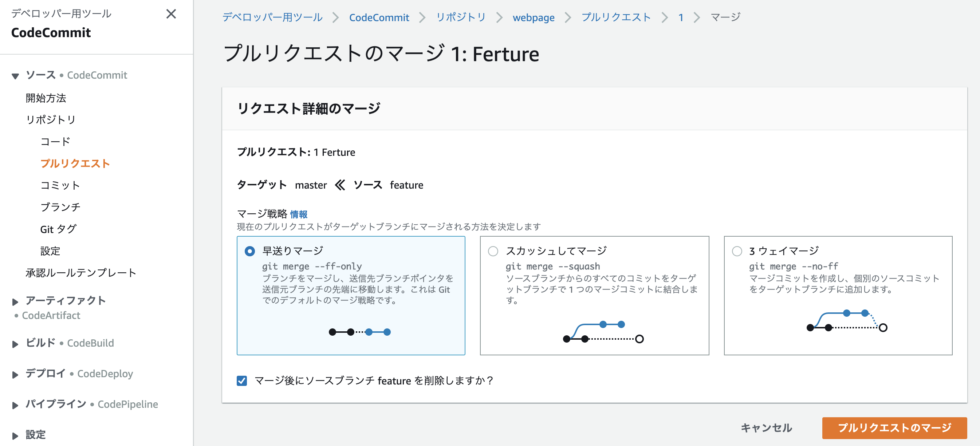
Task: Click git merge --squash text
Action: tap(552, 266)
